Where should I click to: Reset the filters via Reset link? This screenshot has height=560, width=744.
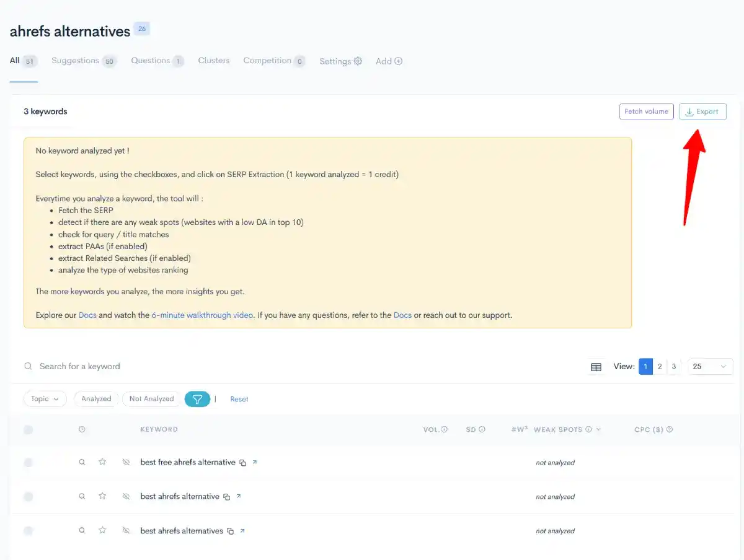pos(239,399)
